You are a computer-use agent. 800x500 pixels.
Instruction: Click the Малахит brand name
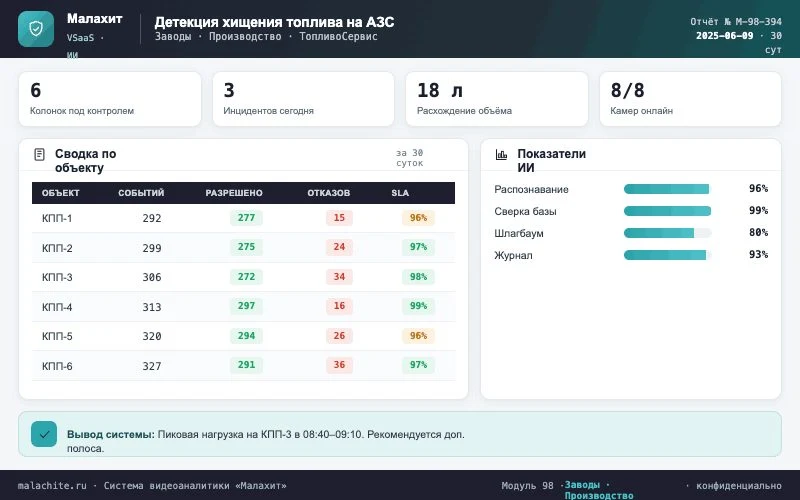point(94,18)
